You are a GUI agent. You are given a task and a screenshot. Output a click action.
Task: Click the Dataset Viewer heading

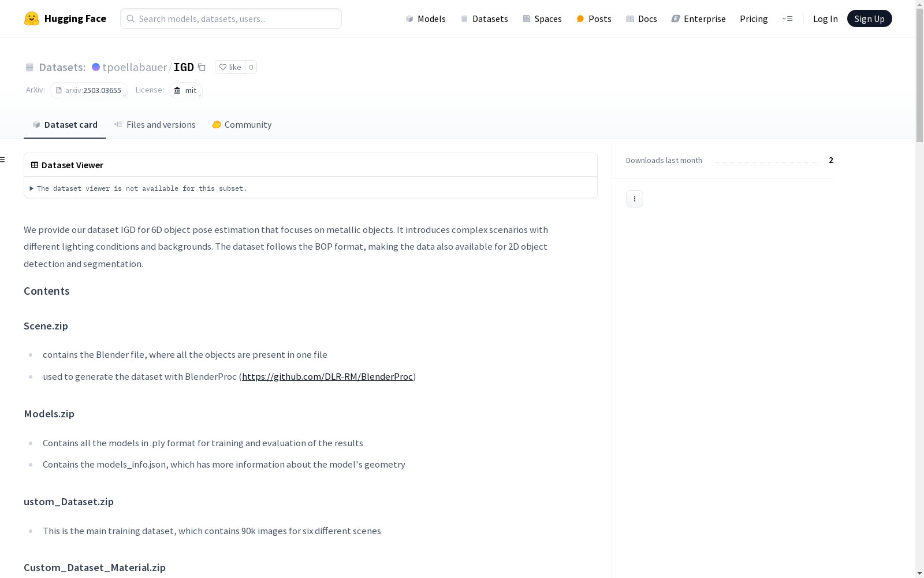[72, 165]
